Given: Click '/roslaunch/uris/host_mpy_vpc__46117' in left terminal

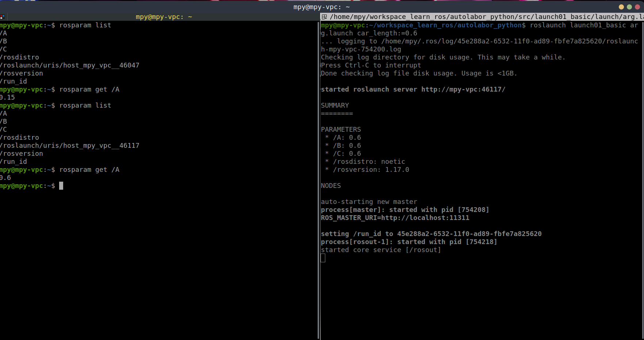Looking at the screenshot, I should 70,146.
